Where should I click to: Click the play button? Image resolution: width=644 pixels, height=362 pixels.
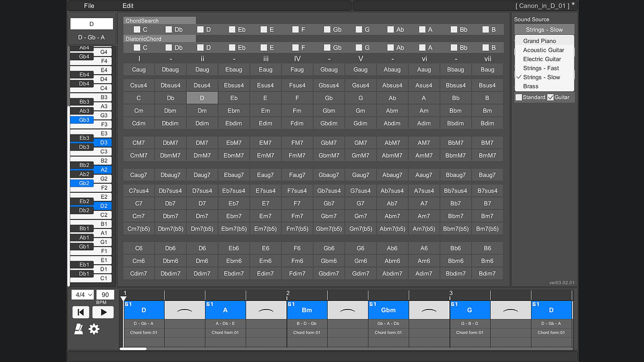(x=103, y=312)
